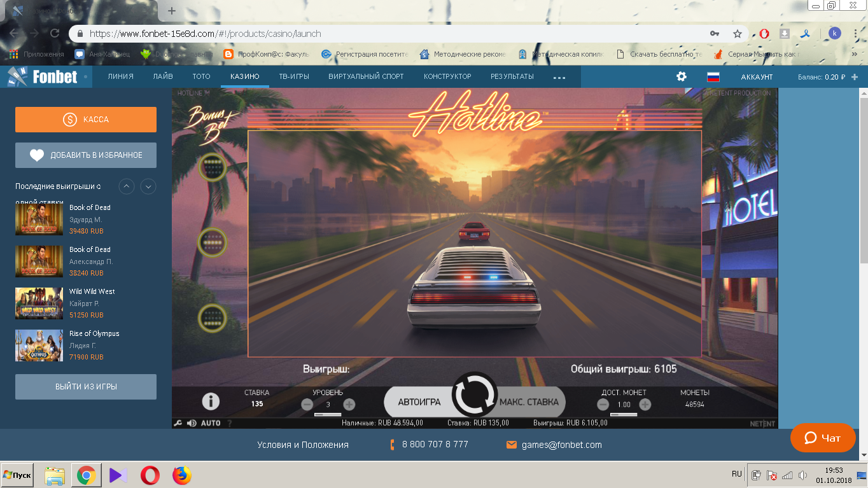
Task: Open game settings wrench icon
Action: coord(178,423)
